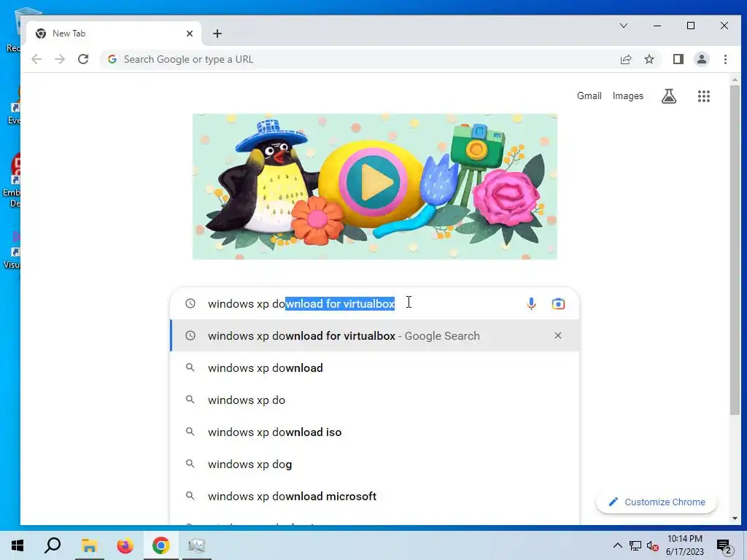Screen dimensions: 747x560
Task: Click the scrollbar down arrow
Action: [x=735, y=518]
